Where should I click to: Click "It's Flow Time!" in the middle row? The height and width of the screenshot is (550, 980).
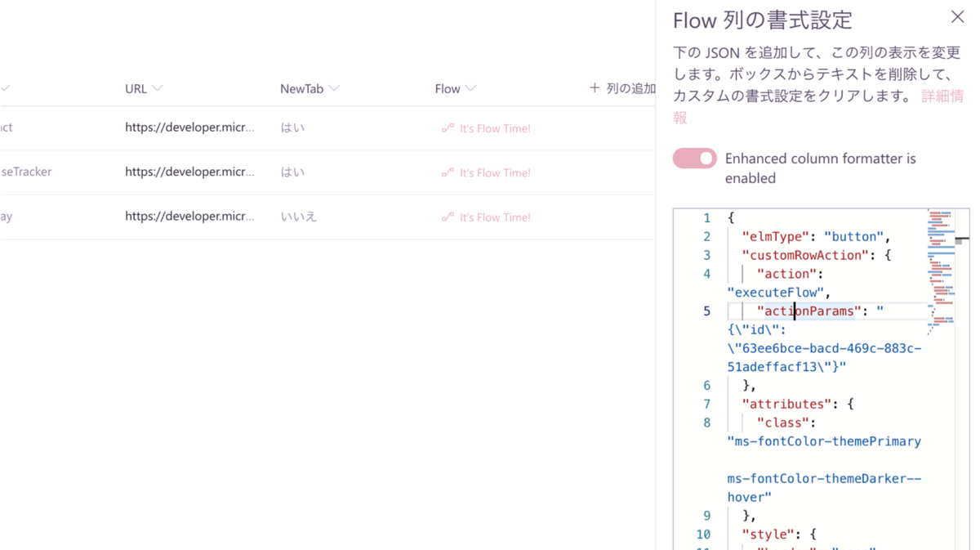pyautogui.click(x=494, y=172)
